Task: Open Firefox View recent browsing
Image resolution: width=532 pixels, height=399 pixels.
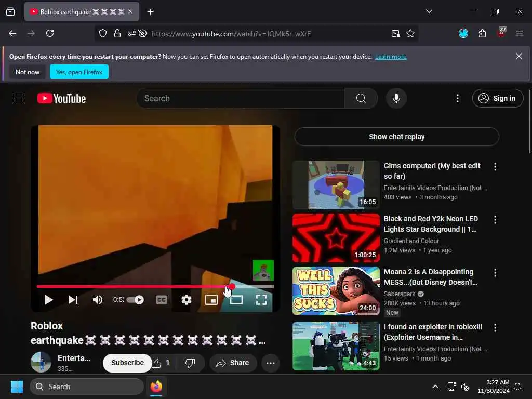Action: [x=10, y=12]
